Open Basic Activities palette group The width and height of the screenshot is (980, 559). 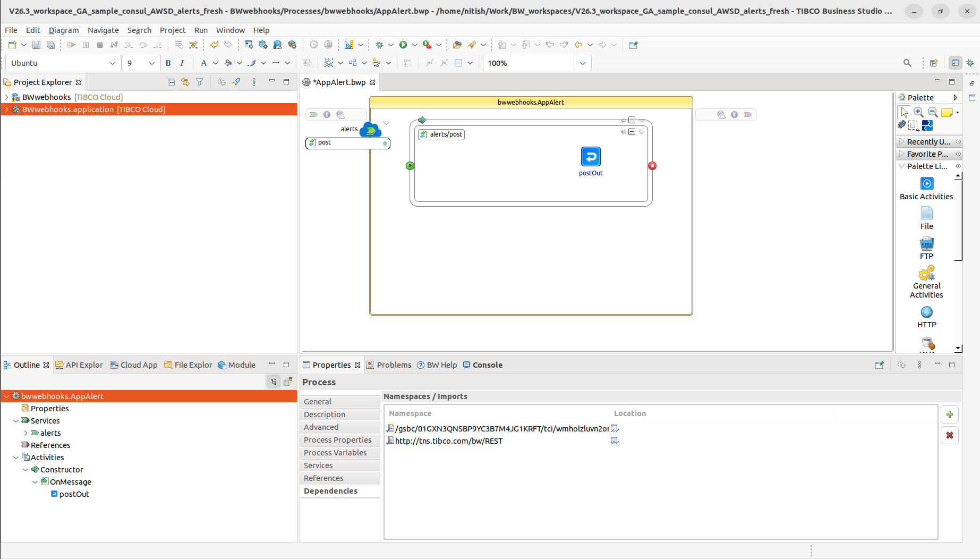pyautogui.click(x=926, y=189)
